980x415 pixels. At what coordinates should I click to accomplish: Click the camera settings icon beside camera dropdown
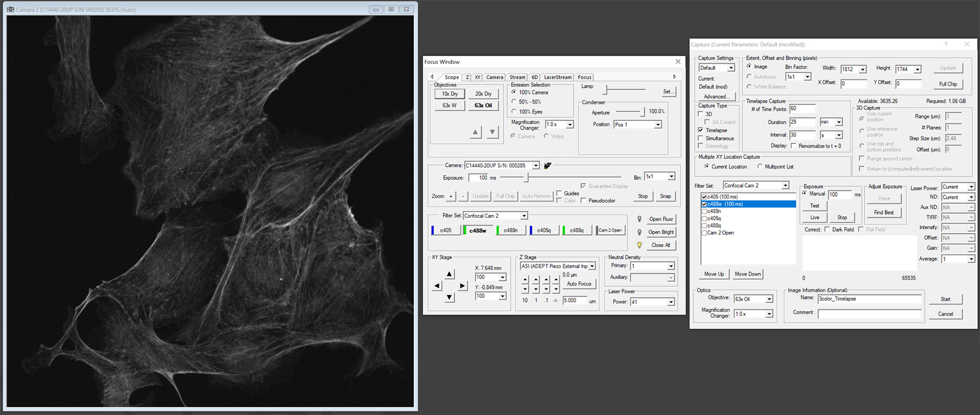coord(548,165)
